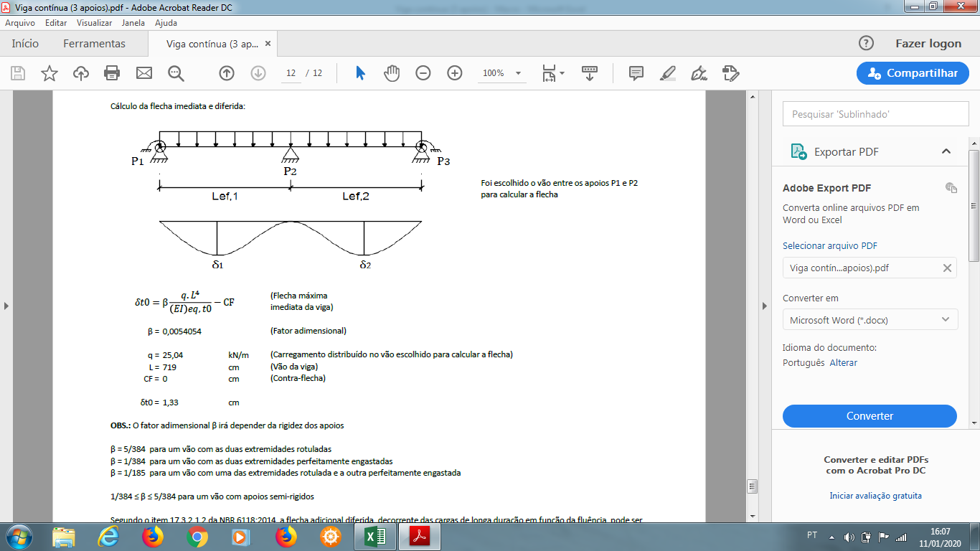Select the Hand pan tool
The height and width of the screenshot is (551, 980).
coord(392,73)
